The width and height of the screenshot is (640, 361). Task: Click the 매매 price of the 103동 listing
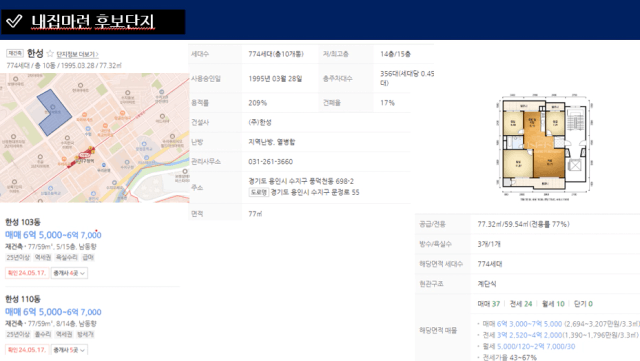click(53, 235)
